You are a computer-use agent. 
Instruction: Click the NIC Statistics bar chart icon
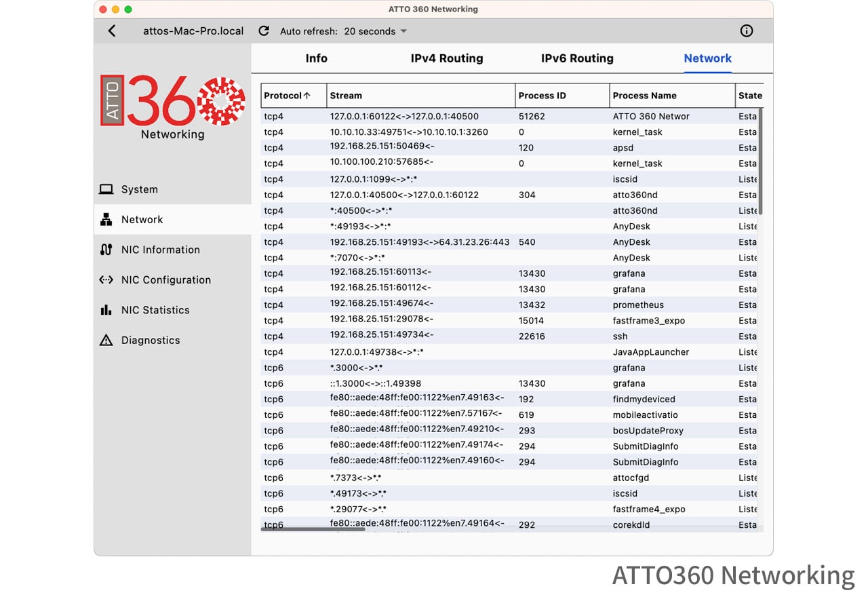coord(106,310)
